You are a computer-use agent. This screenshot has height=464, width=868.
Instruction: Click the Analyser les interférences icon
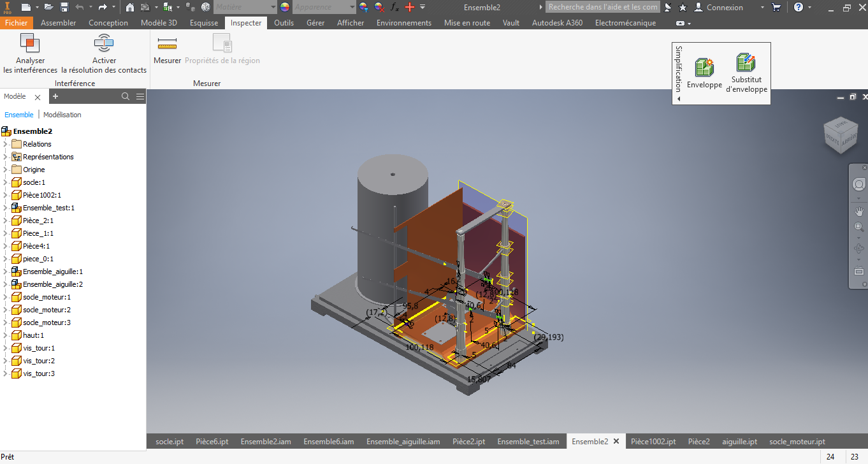click(30, 44)
